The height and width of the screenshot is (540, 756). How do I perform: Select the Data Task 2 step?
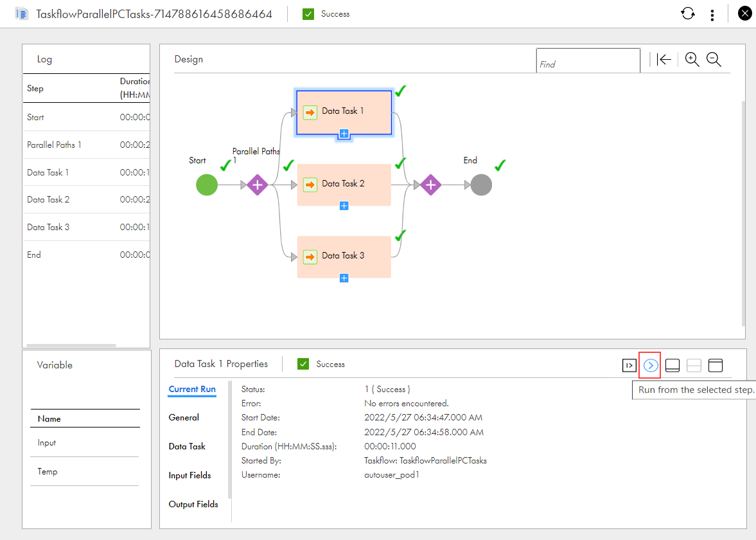click(344, 185)
